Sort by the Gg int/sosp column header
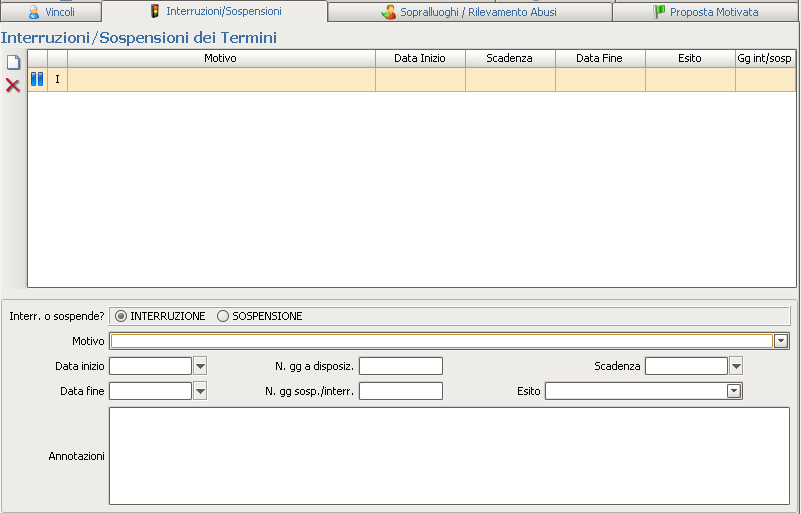 click(765, 58)
